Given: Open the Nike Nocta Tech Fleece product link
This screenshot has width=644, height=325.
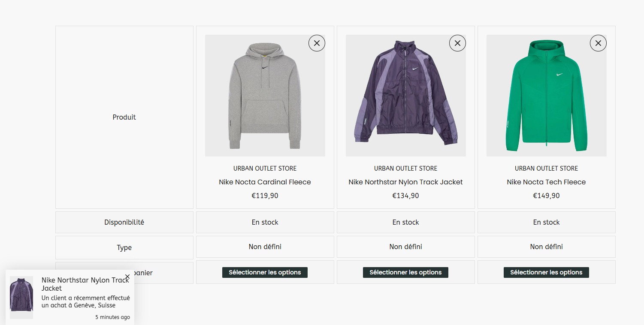Looking at the screenshot, I should click(x=546, y=182).
